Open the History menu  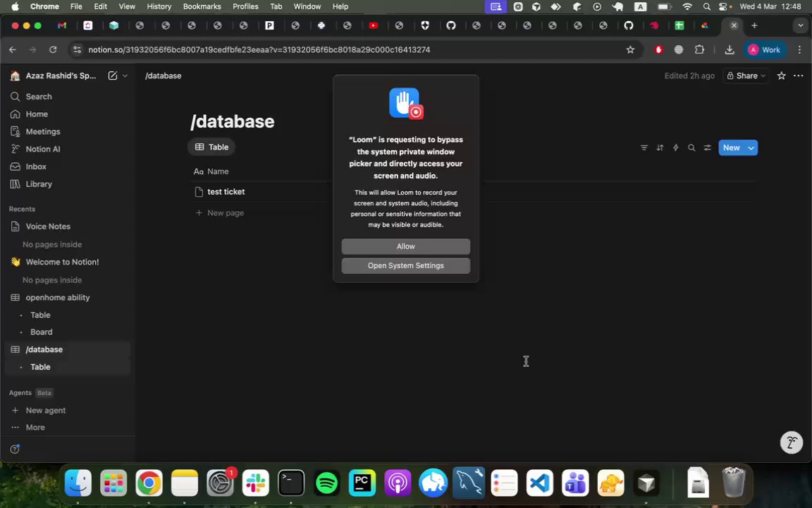point(159,6)
